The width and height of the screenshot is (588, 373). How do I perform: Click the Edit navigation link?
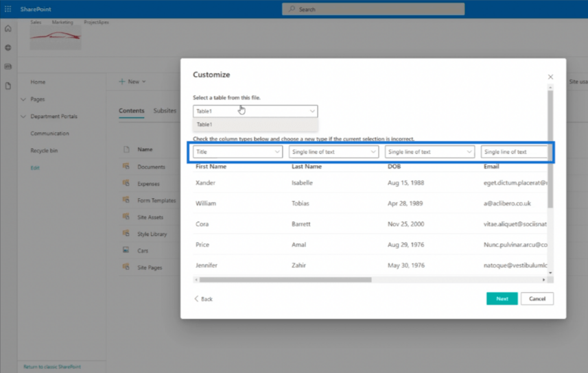pos(35,167)
